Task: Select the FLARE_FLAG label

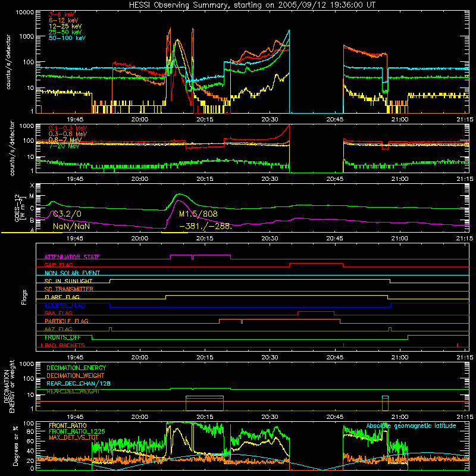Action: point(62,297)
